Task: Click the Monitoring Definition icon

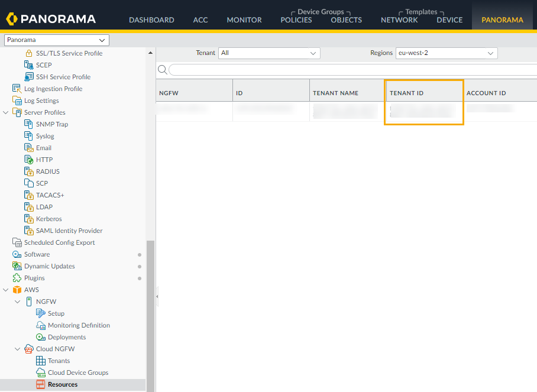Action: point(40,325)
